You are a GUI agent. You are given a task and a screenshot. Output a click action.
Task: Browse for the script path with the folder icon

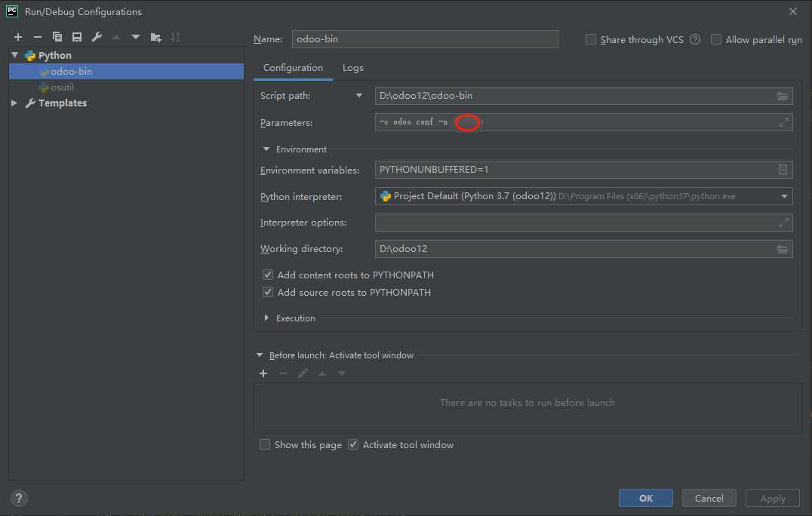tap(782, 97)
